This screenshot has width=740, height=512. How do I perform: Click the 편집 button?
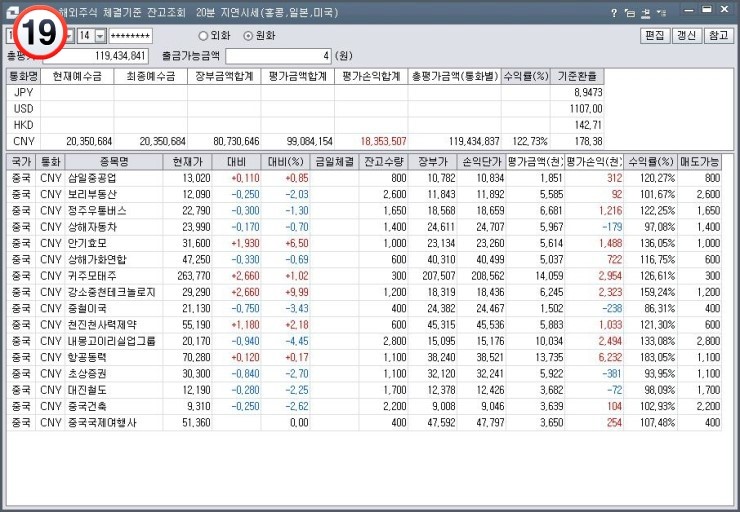pyautogui.click(x=655, y=35)
